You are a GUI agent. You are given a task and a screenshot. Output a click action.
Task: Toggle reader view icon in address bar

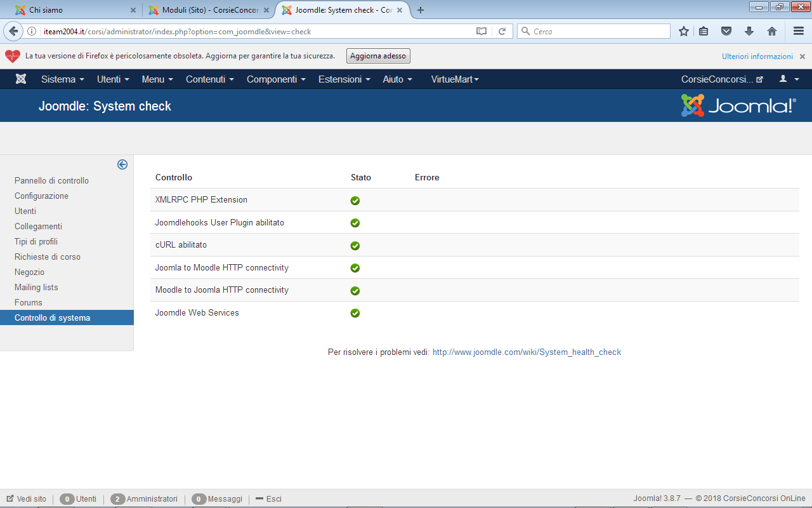tap(481, 31)
